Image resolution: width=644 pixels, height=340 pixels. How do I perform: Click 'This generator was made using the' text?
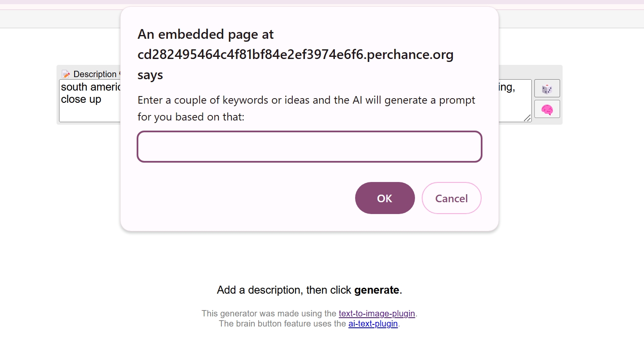(x=269, y=313)
